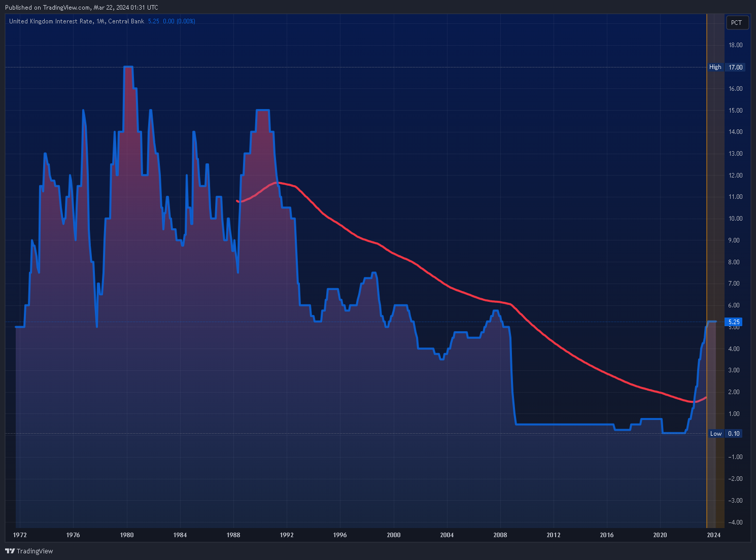Click the -4.00 axis value

pos(735,522)
